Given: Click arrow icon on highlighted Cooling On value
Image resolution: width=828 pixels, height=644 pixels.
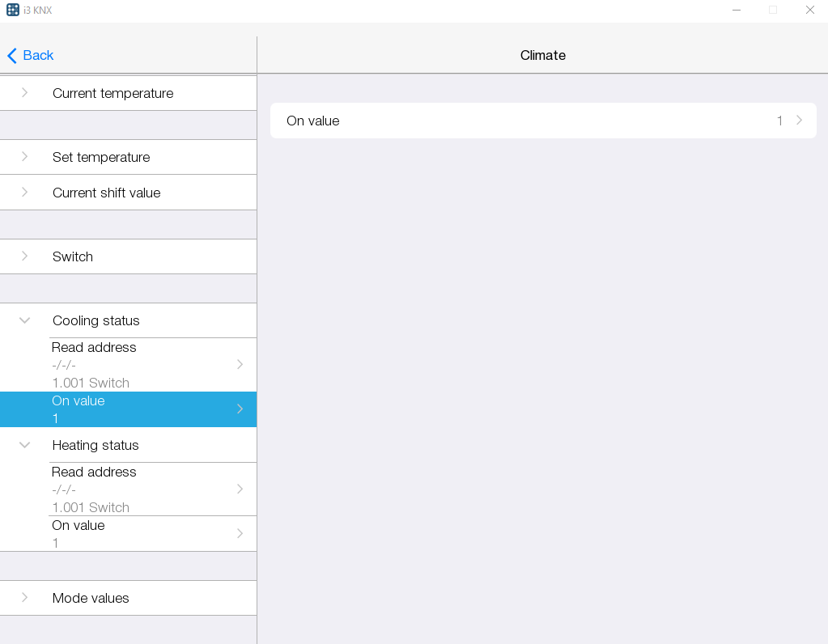Looking at the screenshot, I should [x=240, y=409].
